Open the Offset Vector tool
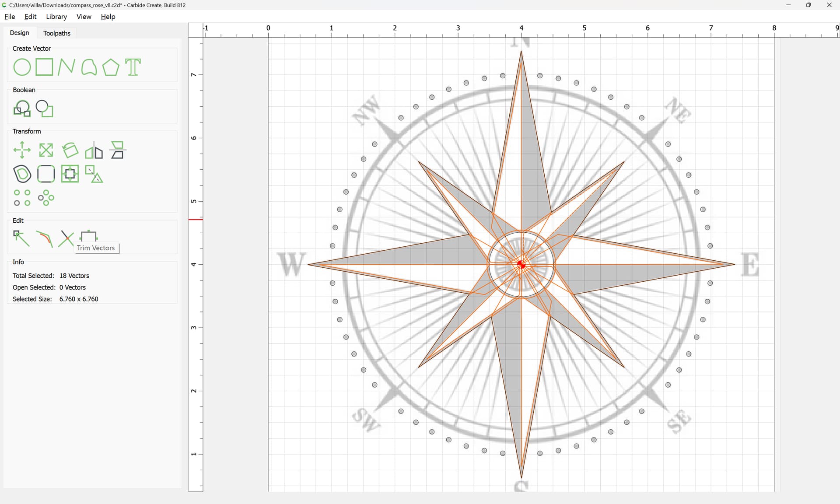The width and height of the screenshot is (840, 504). [x=22, y=174]
